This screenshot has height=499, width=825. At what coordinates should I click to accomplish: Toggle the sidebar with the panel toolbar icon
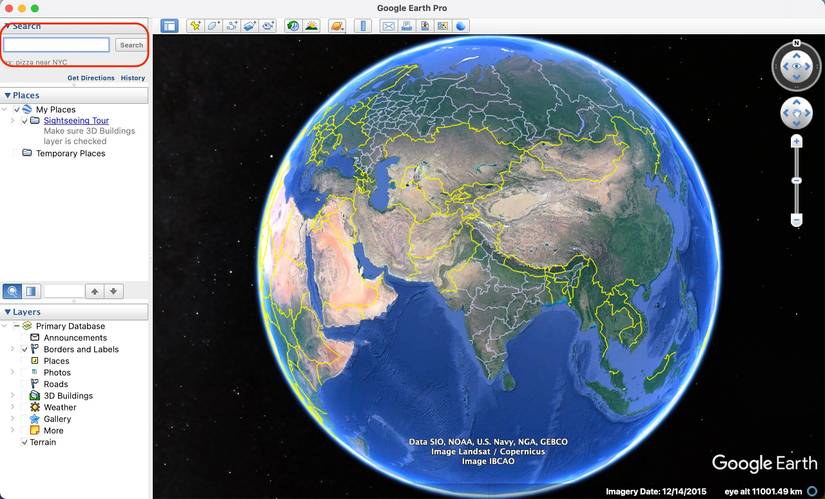(169, 25)
